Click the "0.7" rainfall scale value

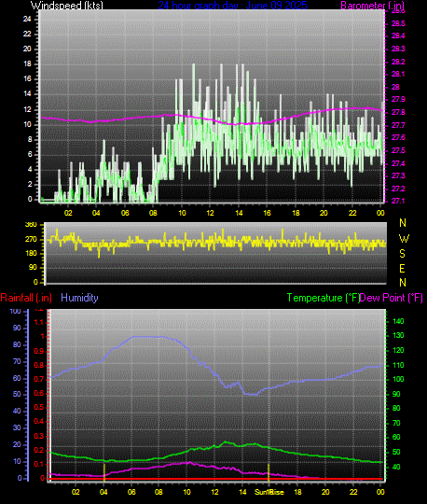[39, 379]
